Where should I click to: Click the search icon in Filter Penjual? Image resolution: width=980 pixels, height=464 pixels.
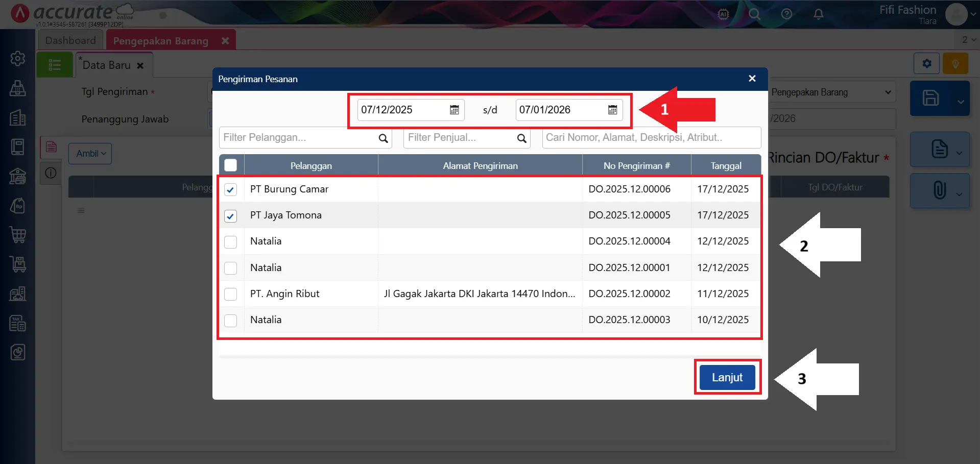coord(521,138)
